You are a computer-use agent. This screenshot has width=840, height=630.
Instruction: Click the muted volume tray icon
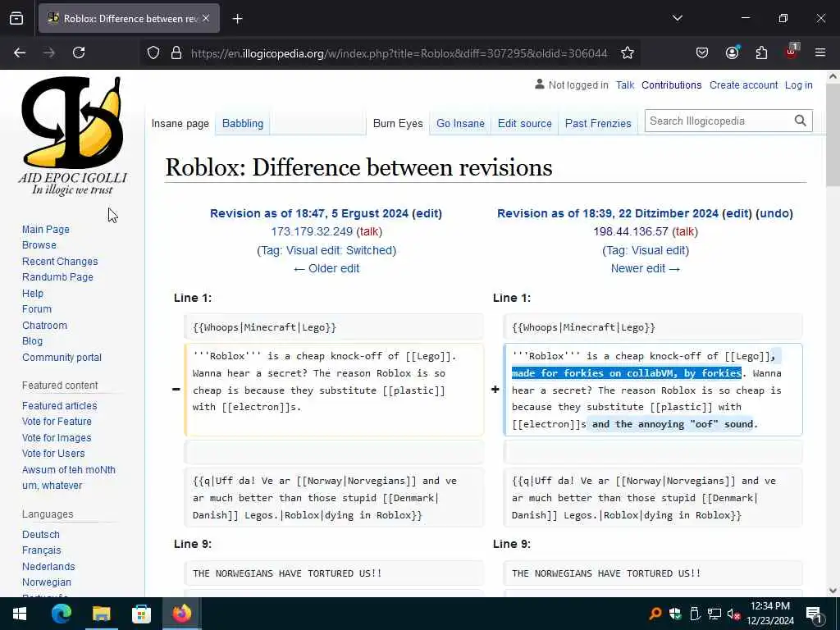point(733,614)
